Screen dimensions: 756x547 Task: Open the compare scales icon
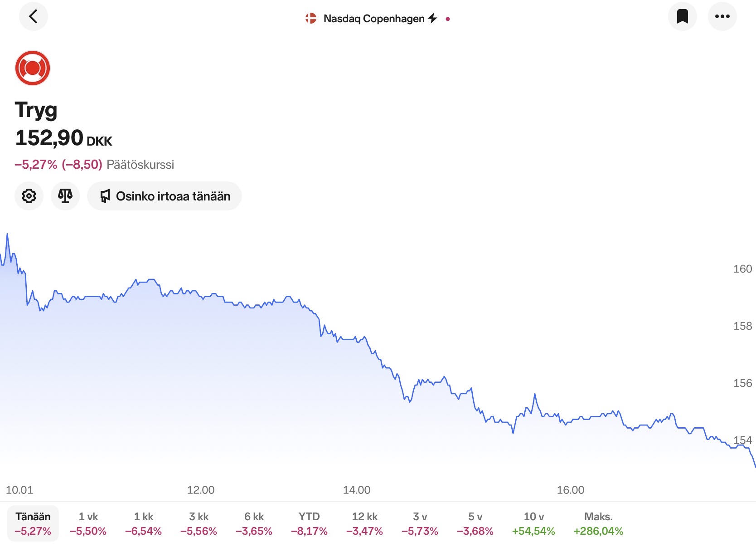click(x=65, y=196)
